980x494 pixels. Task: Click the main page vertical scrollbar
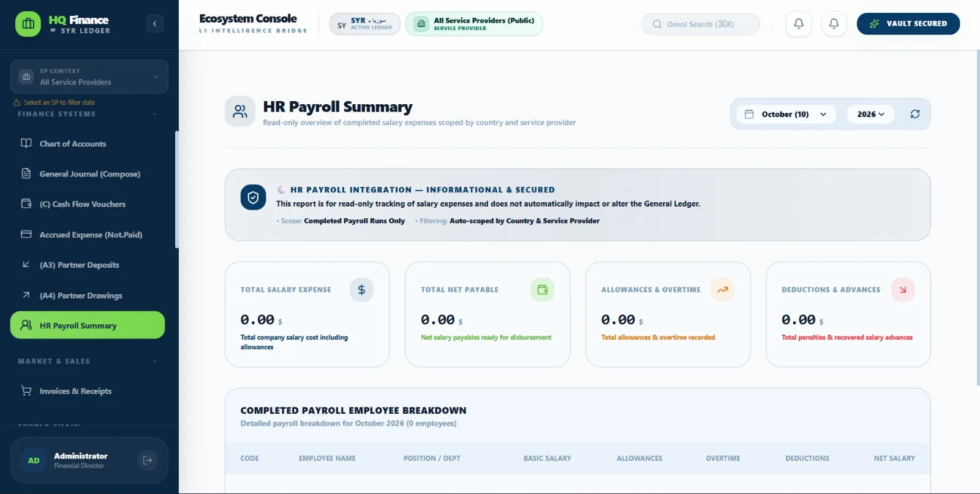[x=978, y=218]
